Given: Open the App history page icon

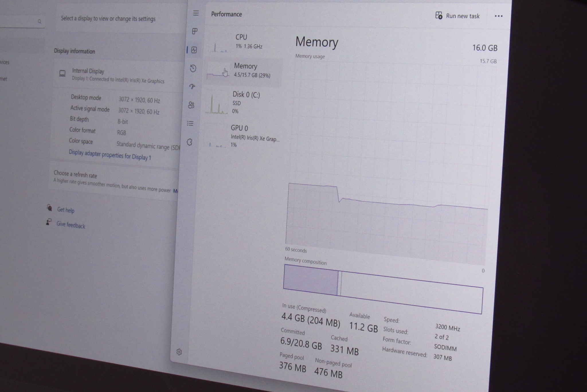Looking at the screenshot, I should tap(193, 68).
